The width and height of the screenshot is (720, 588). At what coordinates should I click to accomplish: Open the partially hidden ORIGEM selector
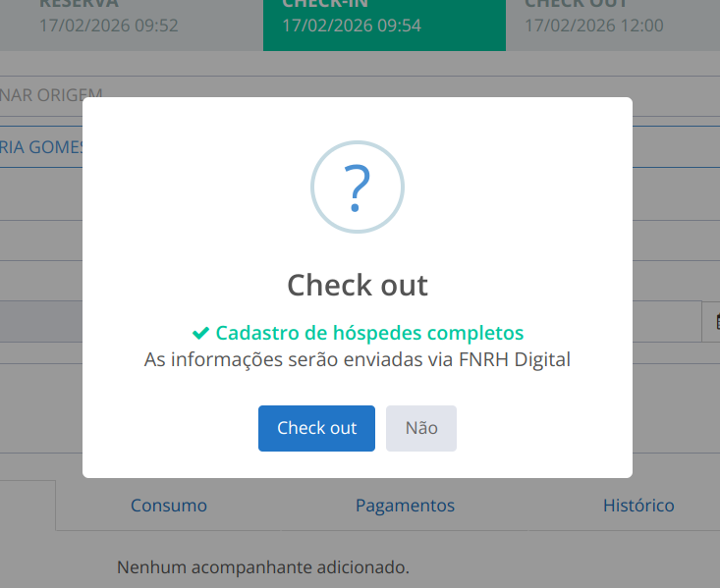click(x=44, y=95)
